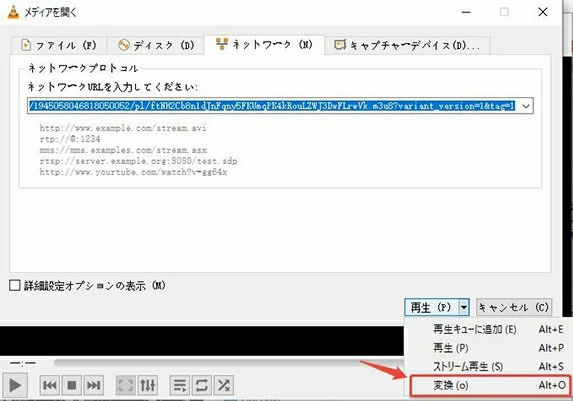Image resolution: width=573 pixels, height=401 pixels.
Task: Click the next track button
Action: 94,385
